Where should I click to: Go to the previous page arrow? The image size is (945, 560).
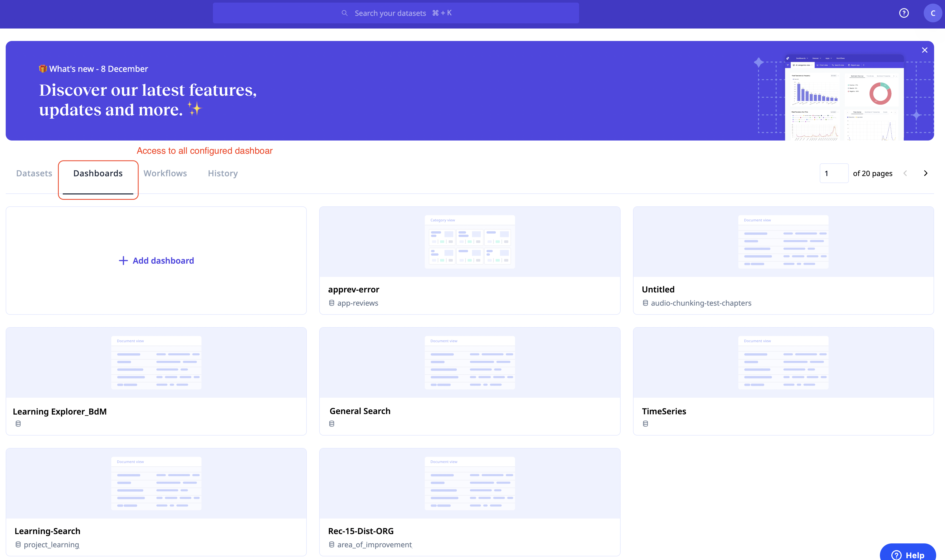tap(905, 173)
